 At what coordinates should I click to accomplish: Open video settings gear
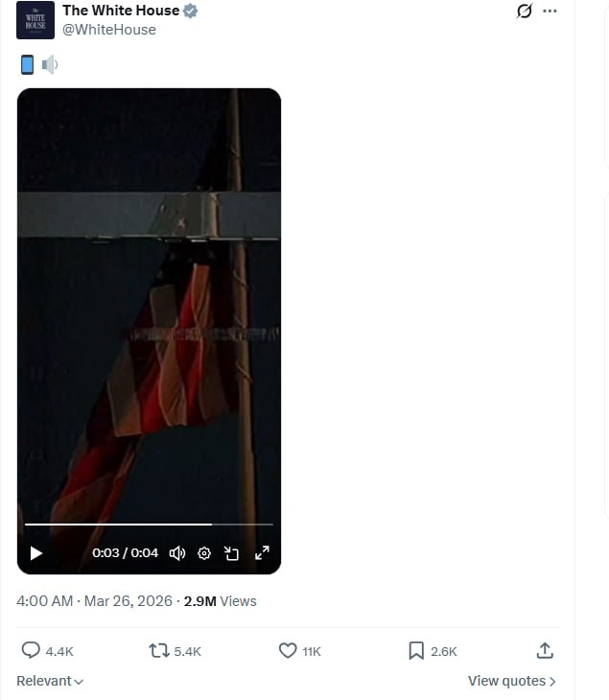point(204,553)
